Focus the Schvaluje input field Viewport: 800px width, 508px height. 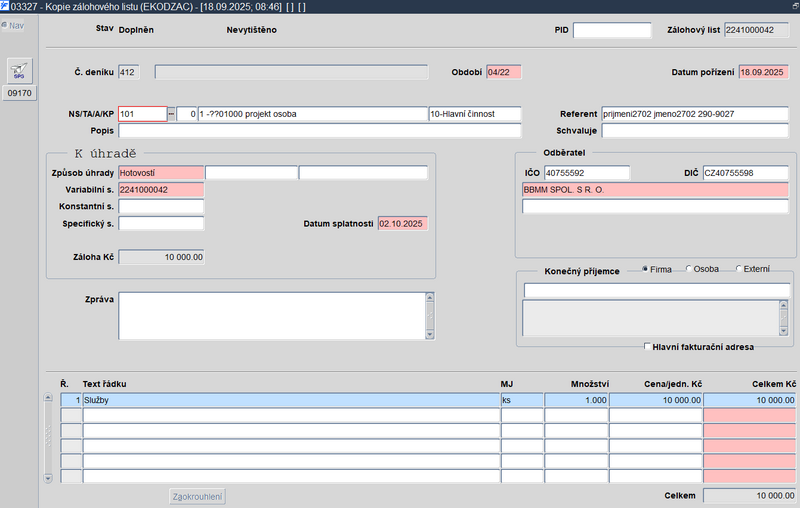[x=695, y=131]
